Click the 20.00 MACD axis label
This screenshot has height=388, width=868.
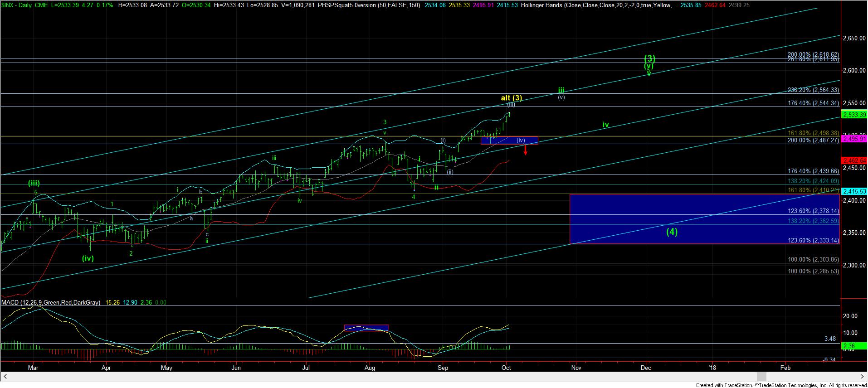(850, 316)
